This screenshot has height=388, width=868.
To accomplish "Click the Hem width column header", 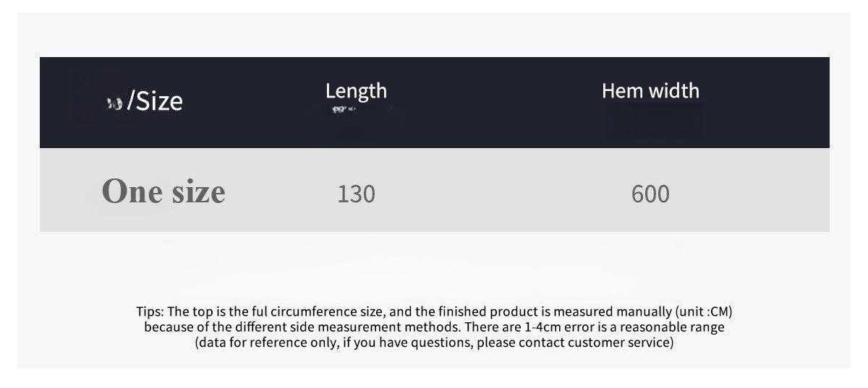I will click(650, 91).
